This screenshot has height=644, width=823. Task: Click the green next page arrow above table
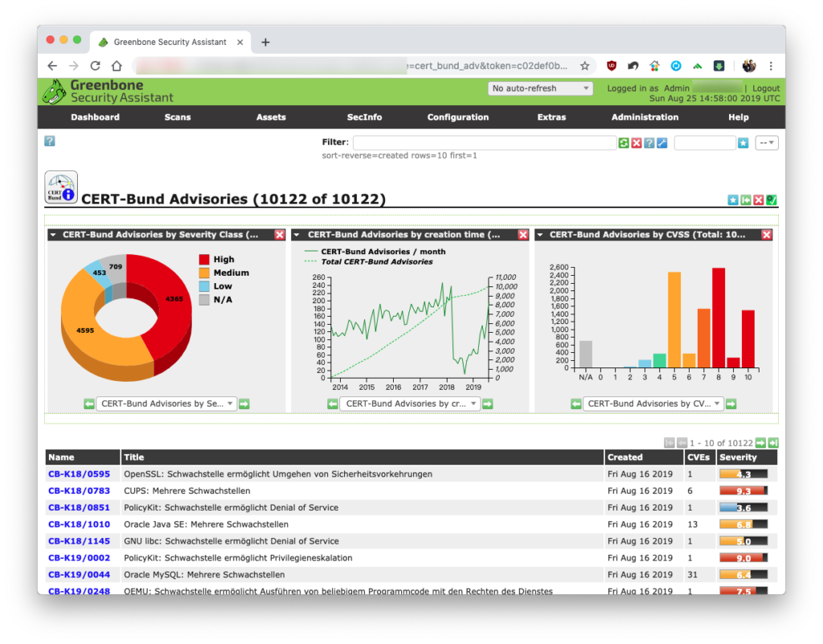pos(760,443)
